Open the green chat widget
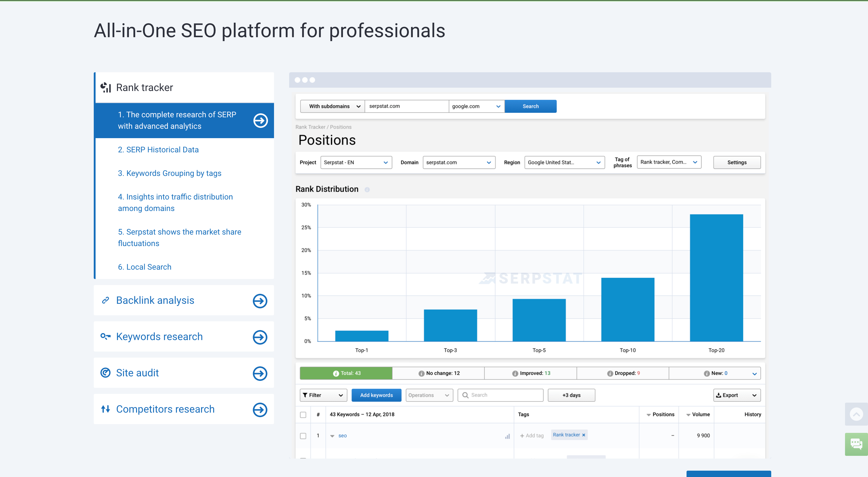 (856, 444)
